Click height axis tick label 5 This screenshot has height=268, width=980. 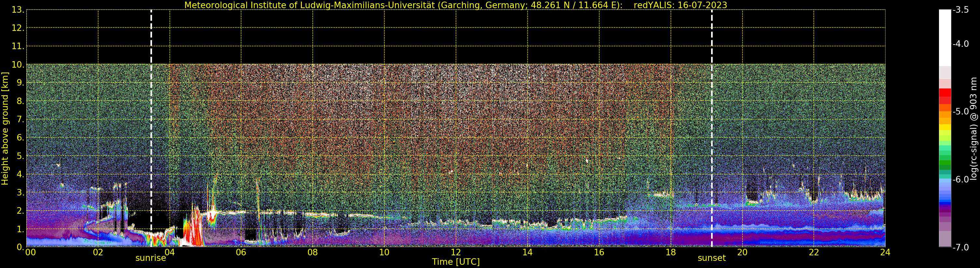(x=20, y=156)
